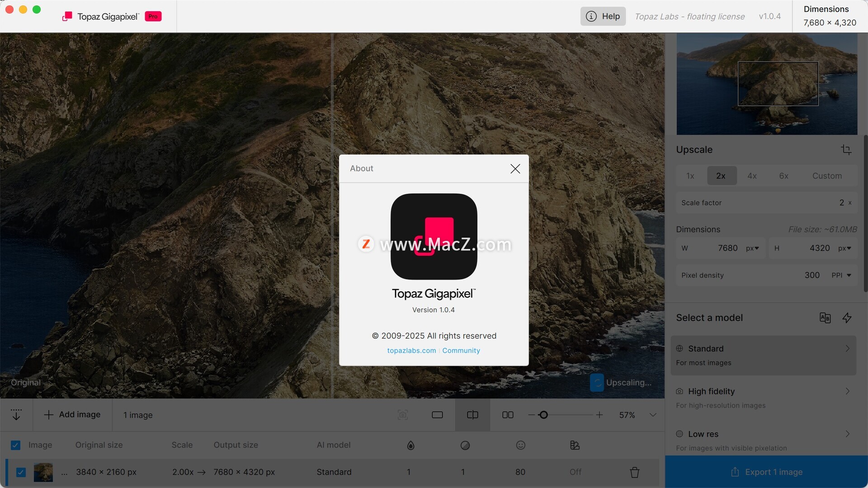Open the topazlabs.com link

click(x=411, y=351)
